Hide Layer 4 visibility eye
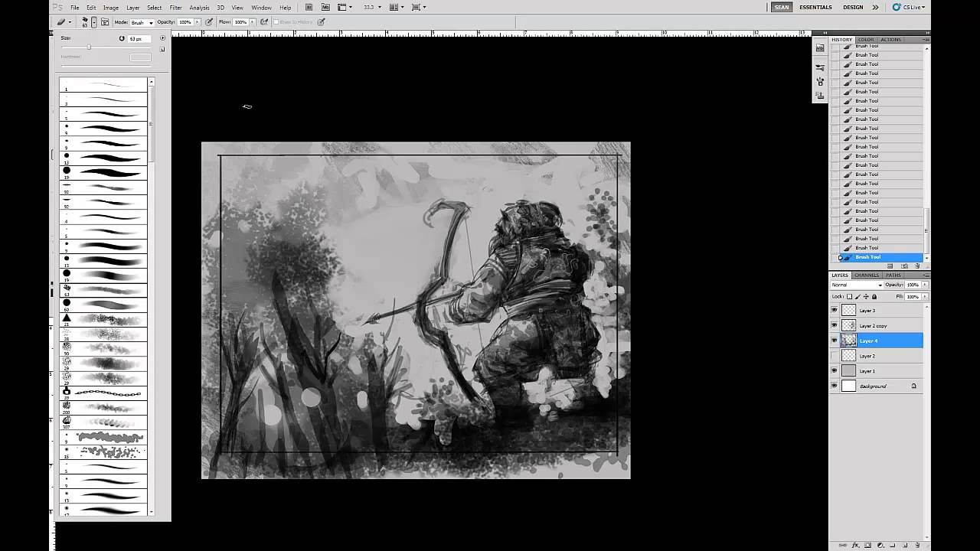The height and width of the screenshot is (551, 980). (x=835, y=341)
